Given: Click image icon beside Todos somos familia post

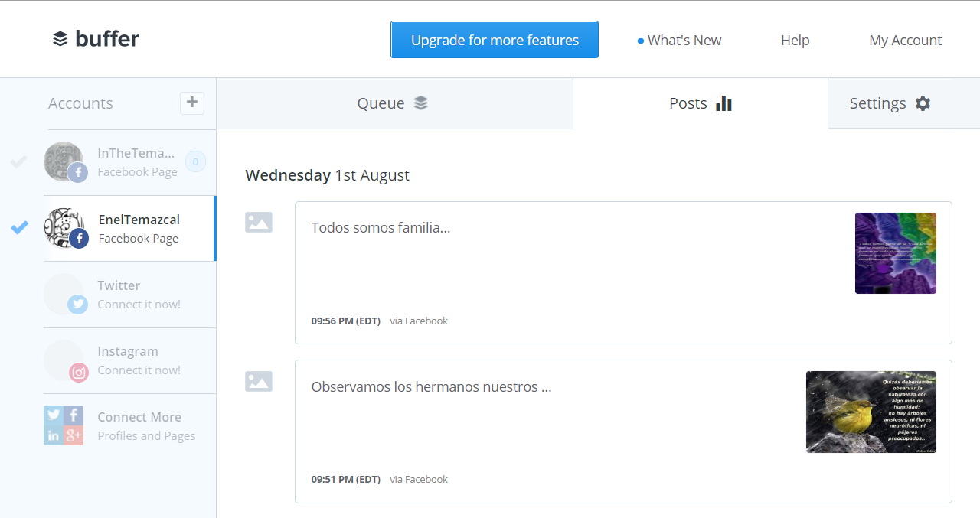Looking at the screenshot, I should tap(259, 223).
